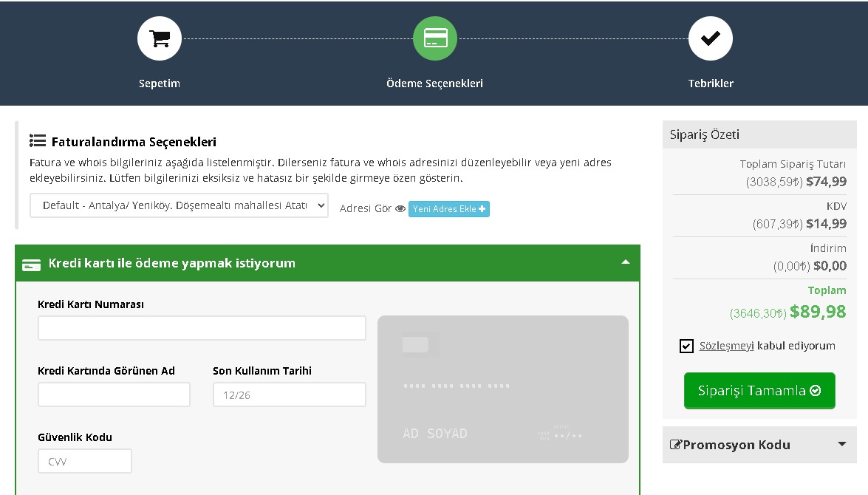Expand the Promosyon Kodu panel arrow
This screenshot has height=495, width=868.
tap(841, 444)
